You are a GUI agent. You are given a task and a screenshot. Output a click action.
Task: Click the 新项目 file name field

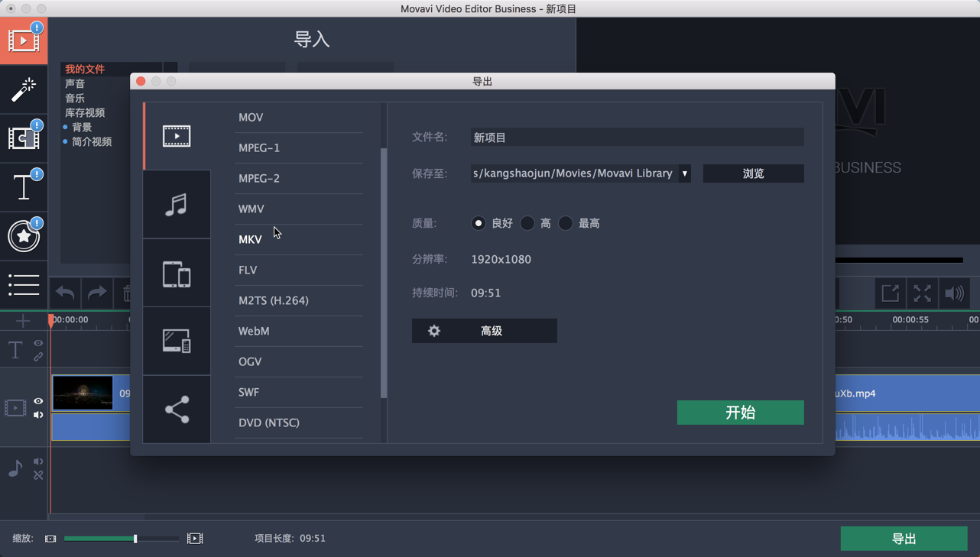[x=637, y=137]
